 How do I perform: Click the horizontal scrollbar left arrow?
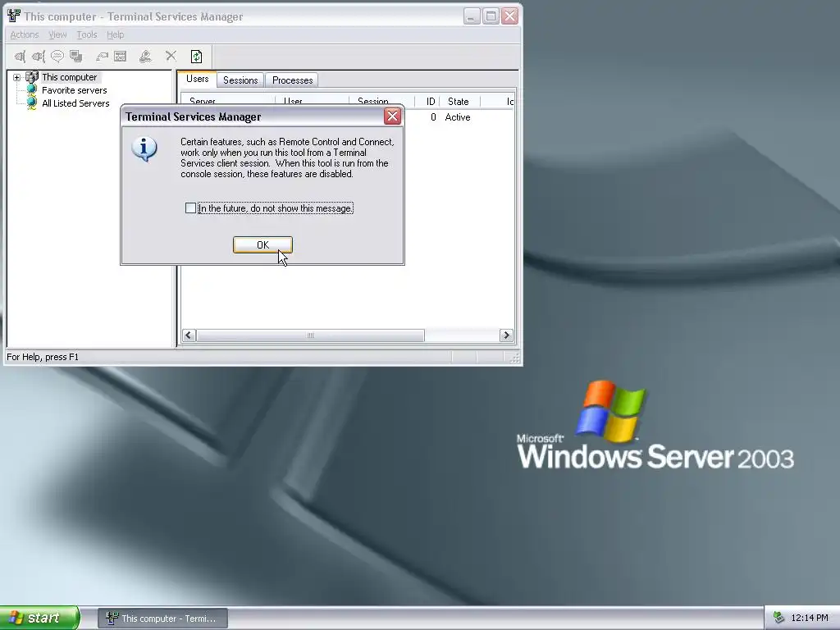[x=189, y=336]
